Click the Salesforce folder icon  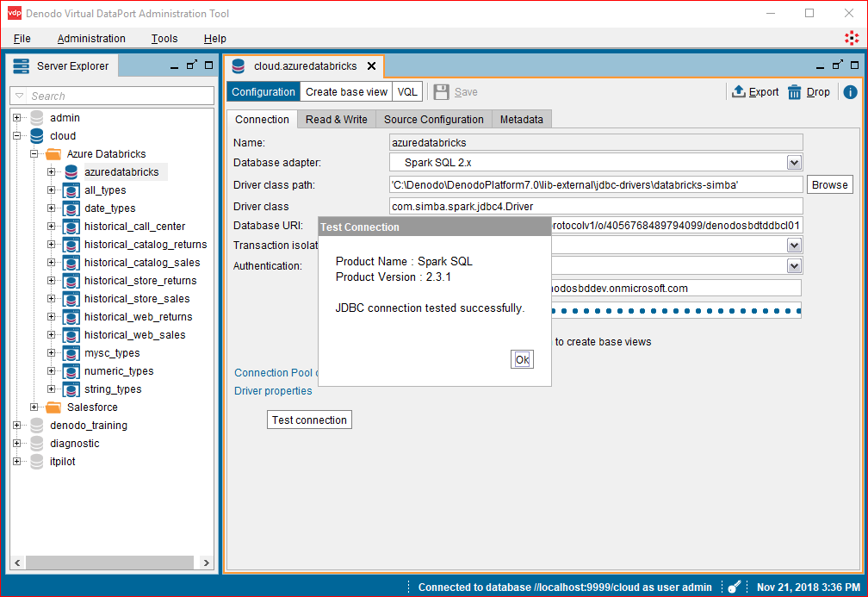point(53,407)
